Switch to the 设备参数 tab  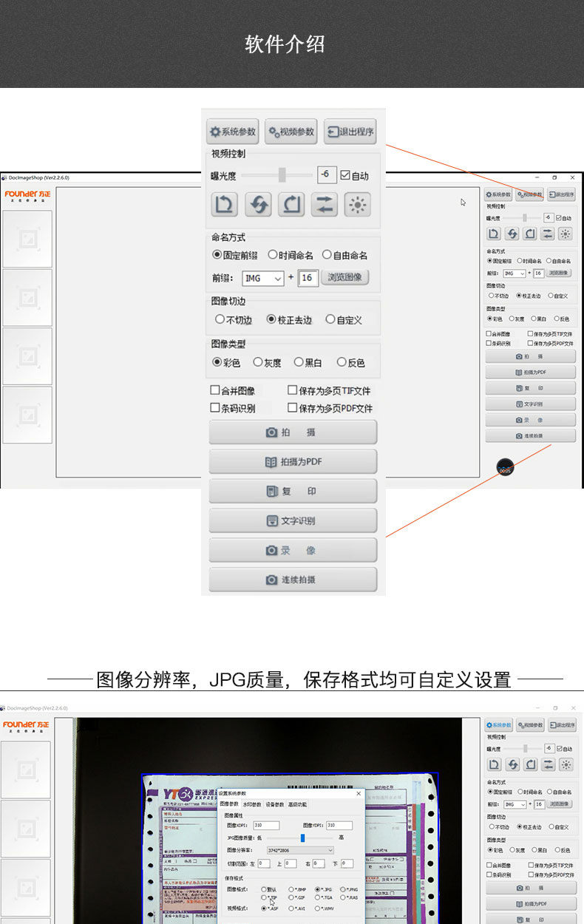pyautogui.click(x=275, y=804)
